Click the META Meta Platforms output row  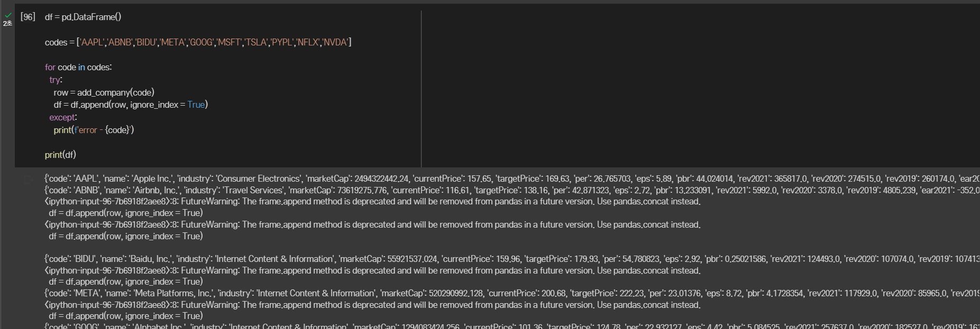tap(512, 293)
